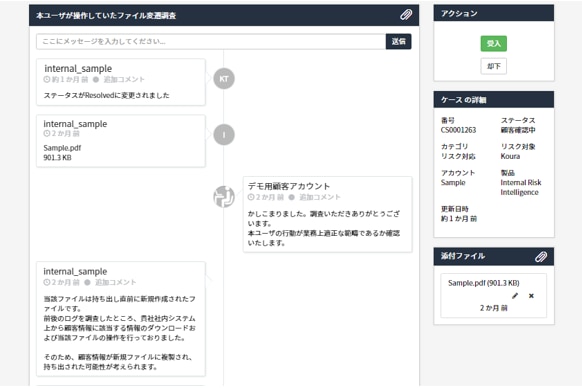This screenshot has height=388, width=582.
Task: Open Sample.pdf (901.3 KB) in attachments panel
Action: (x=483, y=283)
